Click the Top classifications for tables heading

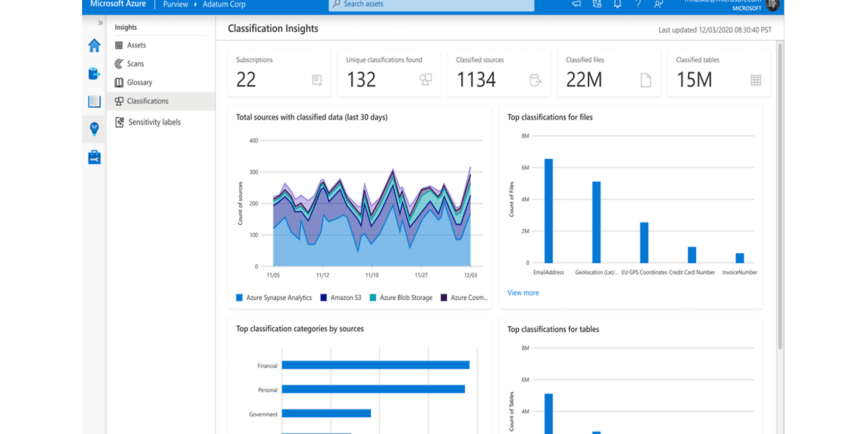(x=553, y=329)
